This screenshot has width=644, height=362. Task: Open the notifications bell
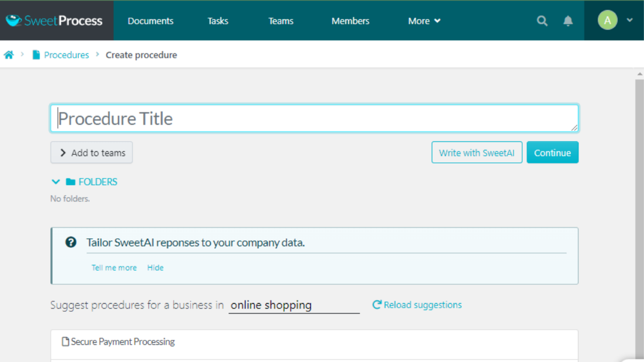568,21
